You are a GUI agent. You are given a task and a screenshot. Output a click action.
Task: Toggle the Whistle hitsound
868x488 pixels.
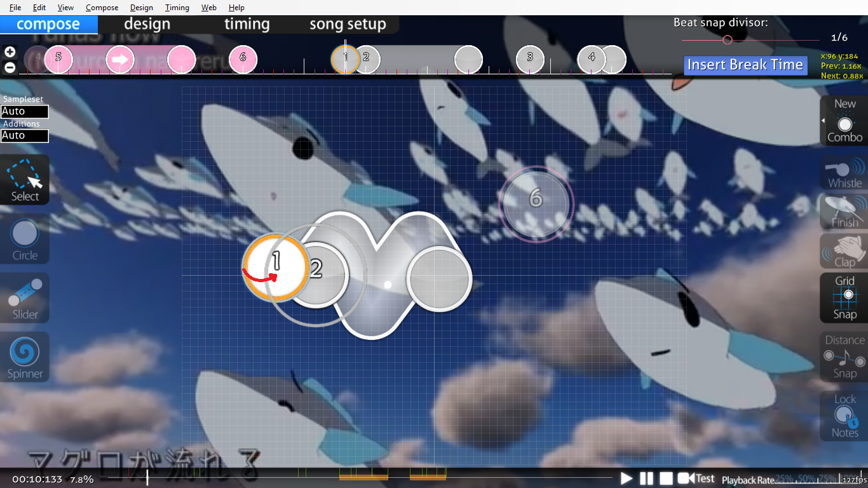coord(844,172)
